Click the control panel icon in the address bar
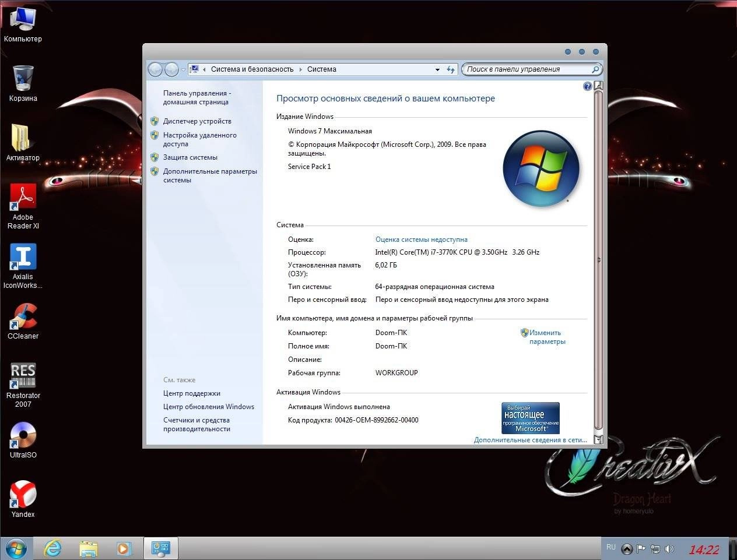Screen dimensions: 737x560 195,69
